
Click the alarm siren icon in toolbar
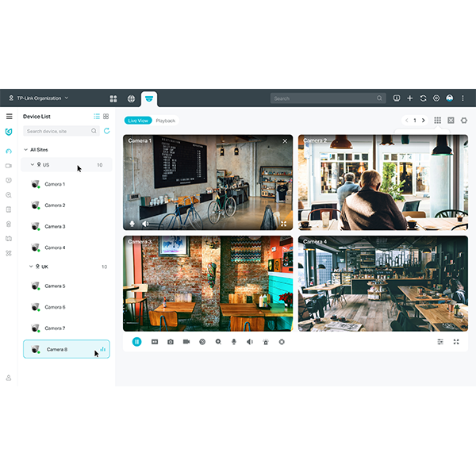265,342
